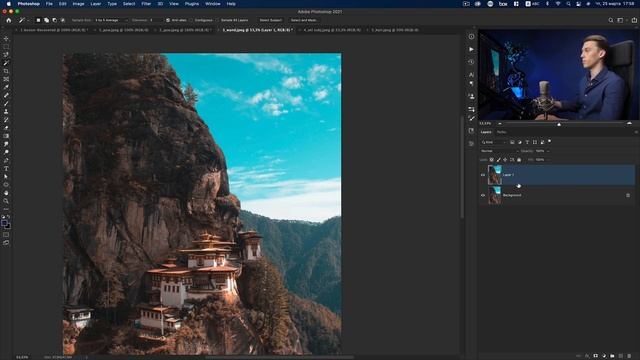Click the Home icon in options bar
Image resolution: width=640 pixels, height=360 pixels.
click(x=9, y=20)
